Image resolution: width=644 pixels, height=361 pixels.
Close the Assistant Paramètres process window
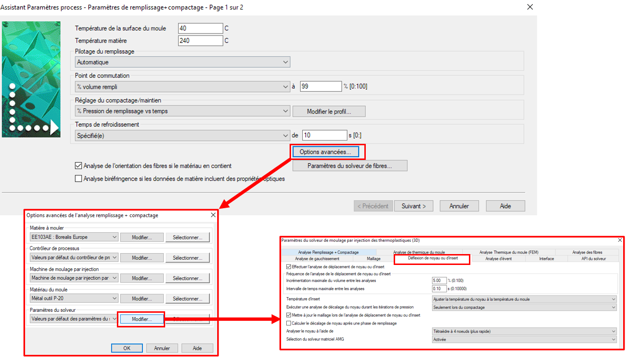pos(529,7)
